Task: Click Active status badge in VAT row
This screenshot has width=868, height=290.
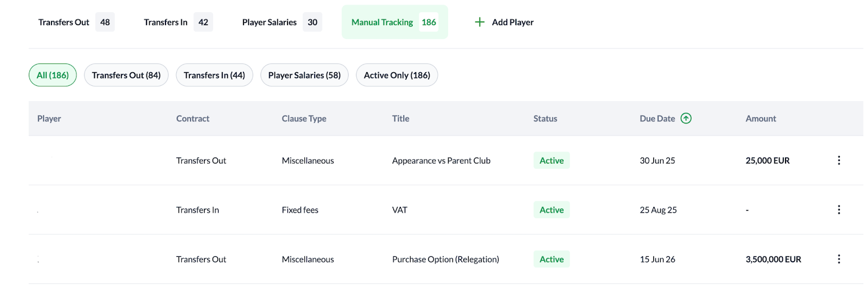Action: (551, 210)
